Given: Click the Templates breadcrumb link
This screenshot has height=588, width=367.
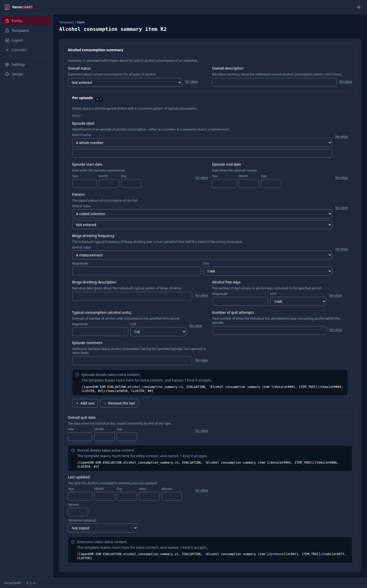Looking at the screenshot, I should point(67,22).
